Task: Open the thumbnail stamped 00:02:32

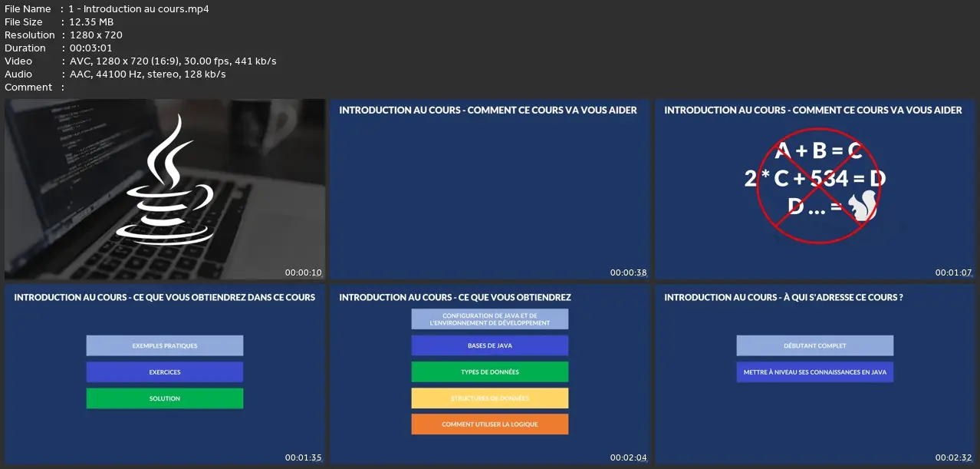Action: (815, 375)
